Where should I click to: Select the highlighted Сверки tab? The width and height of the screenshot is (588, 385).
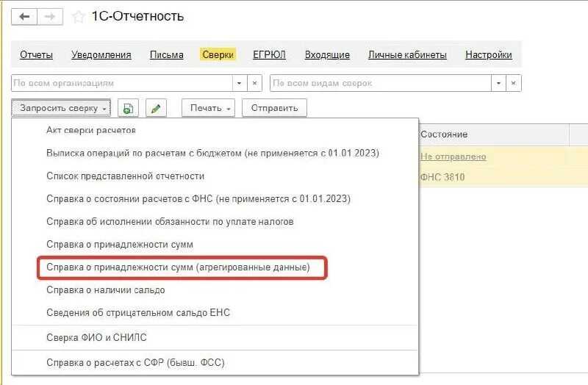pos(218,54)
